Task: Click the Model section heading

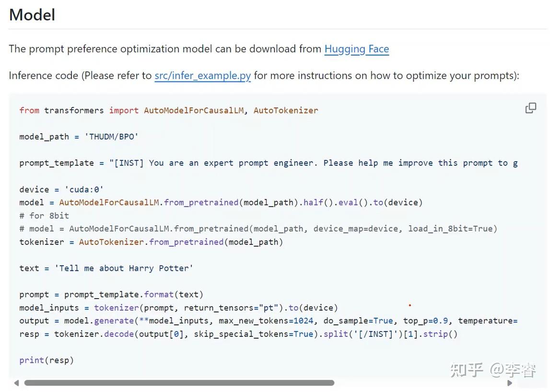Action: 32,15
